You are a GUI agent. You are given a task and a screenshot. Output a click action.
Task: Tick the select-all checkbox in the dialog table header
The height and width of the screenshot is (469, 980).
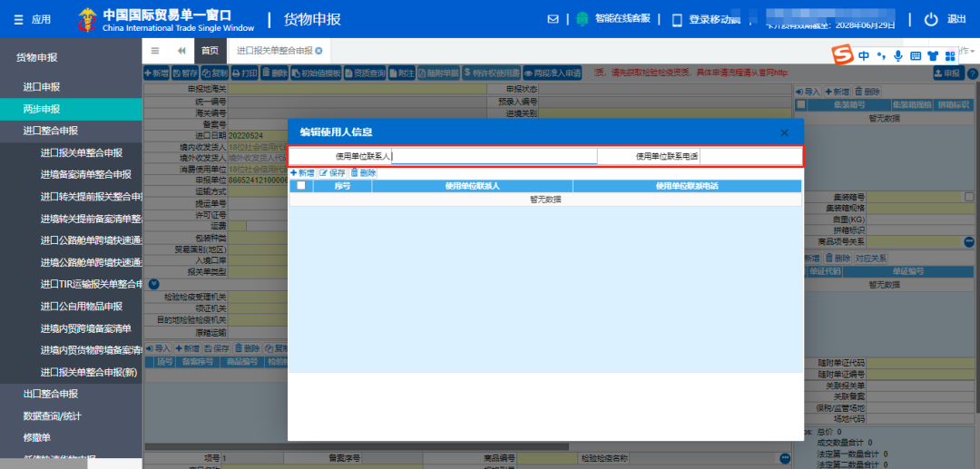[x=300, y=186]
